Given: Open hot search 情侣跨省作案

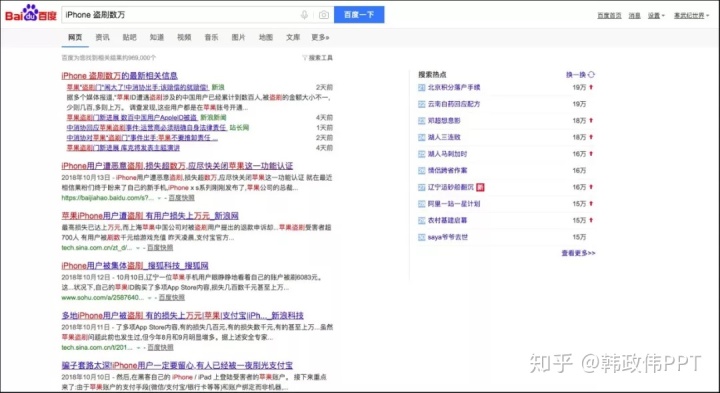Looking at the screenshot, I should click(447, 171).
